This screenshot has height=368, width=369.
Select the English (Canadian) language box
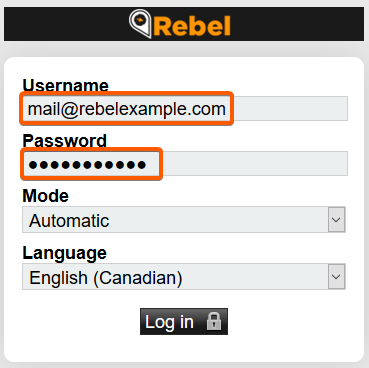coord(184,277)
